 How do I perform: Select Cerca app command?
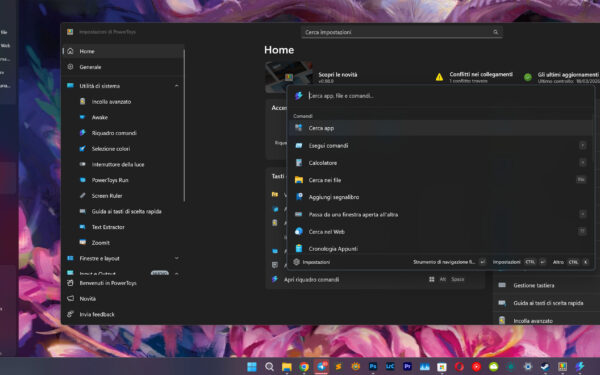point(440,128)
